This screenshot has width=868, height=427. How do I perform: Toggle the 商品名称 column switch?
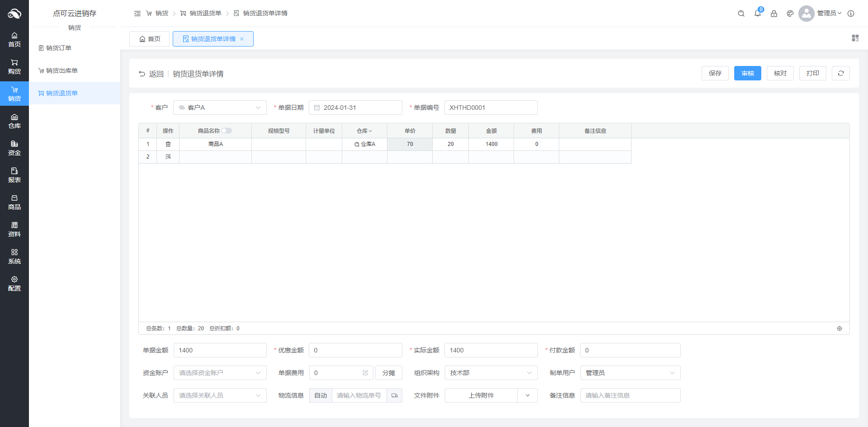point(226,131)
